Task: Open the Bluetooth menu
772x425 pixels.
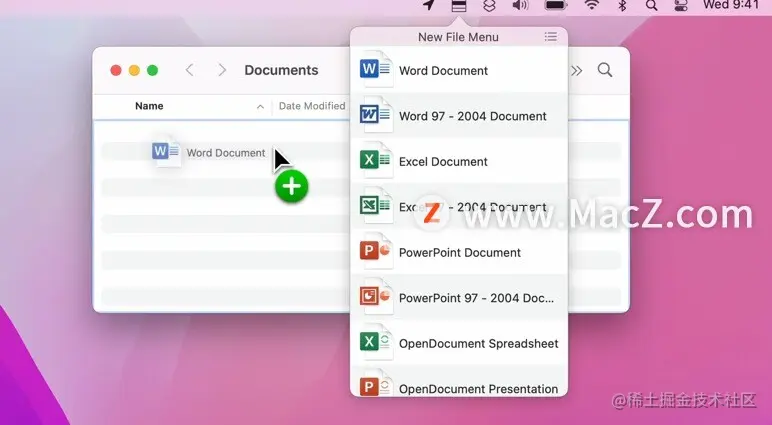Action: coord(622,5)
